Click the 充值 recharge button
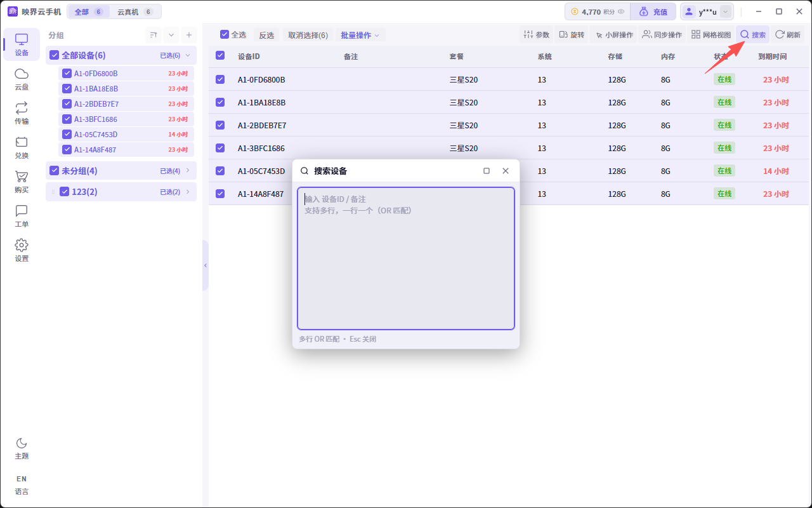 653,11
